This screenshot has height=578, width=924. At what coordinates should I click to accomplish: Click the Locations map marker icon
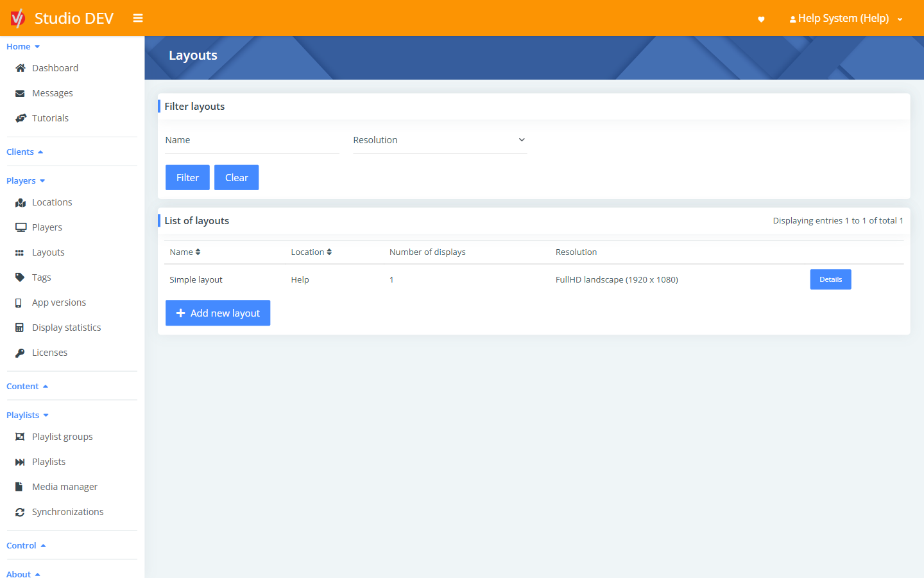20,202
